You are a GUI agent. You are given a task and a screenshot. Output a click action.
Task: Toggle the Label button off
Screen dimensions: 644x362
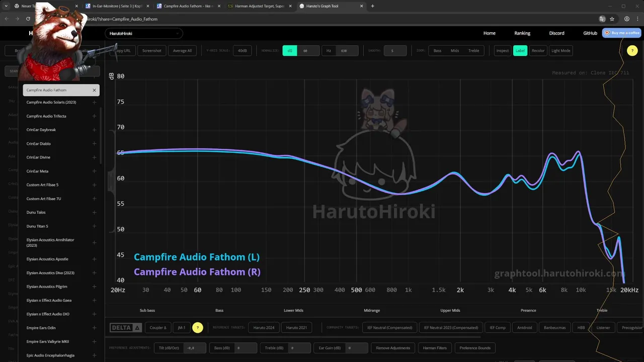coord(520,51)
